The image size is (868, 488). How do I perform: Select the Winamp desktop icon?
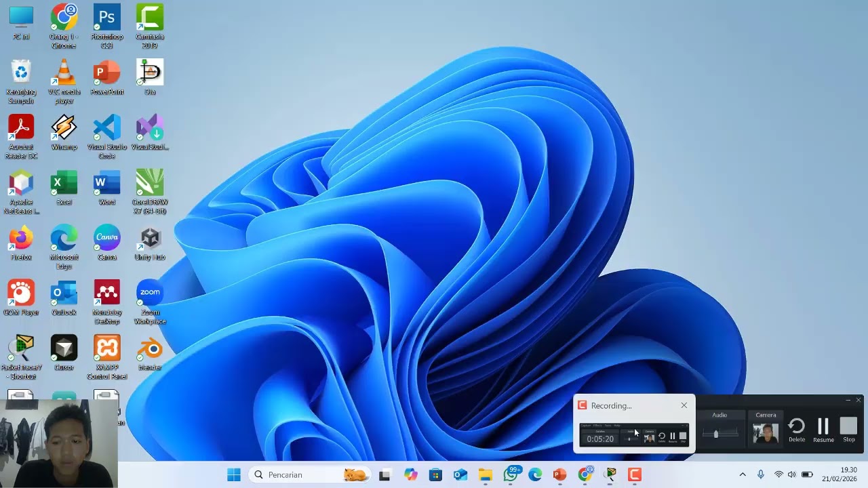(x=64, y=133)
